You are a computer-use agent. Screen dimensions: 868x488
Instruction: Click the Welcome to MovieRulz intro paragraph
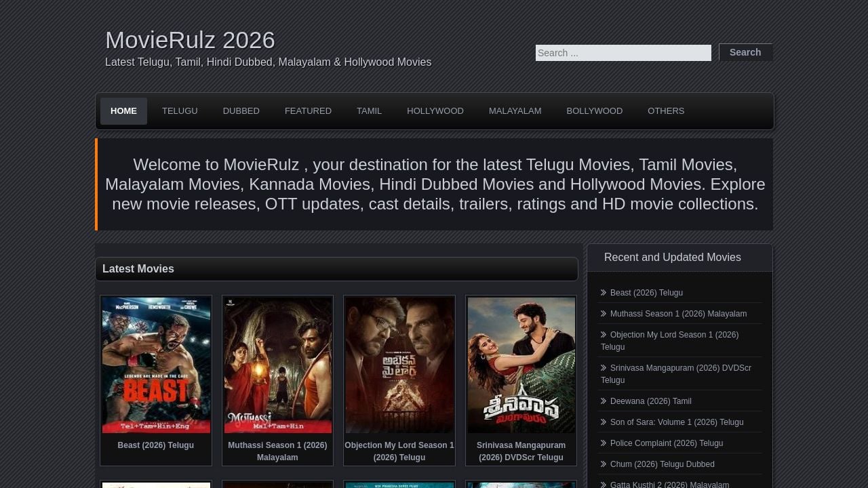(x=435, y=184)
